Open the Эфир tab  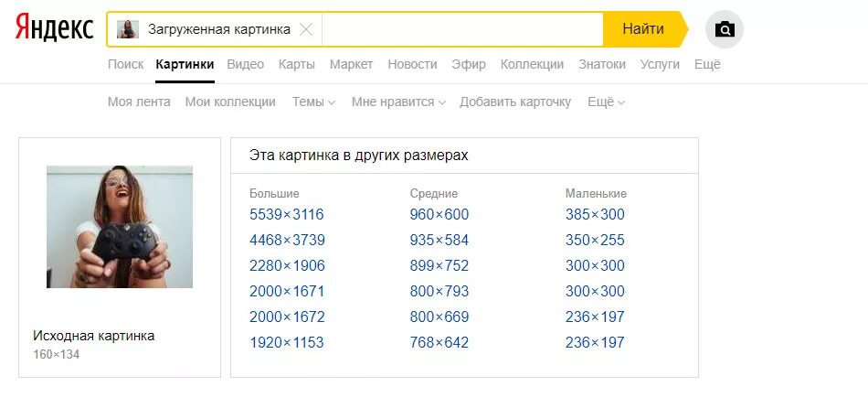(x=469, y=64)
